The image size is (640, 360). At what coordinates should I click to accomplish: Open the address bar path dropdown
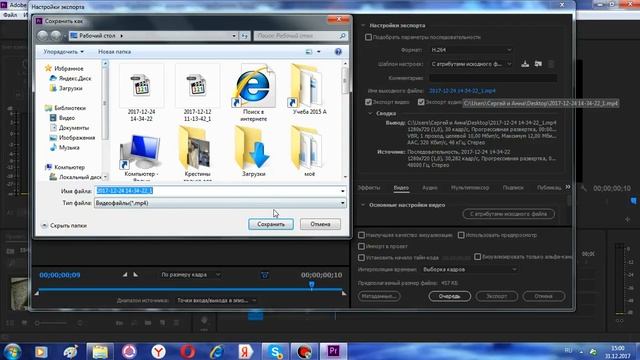tap(234, 36)
